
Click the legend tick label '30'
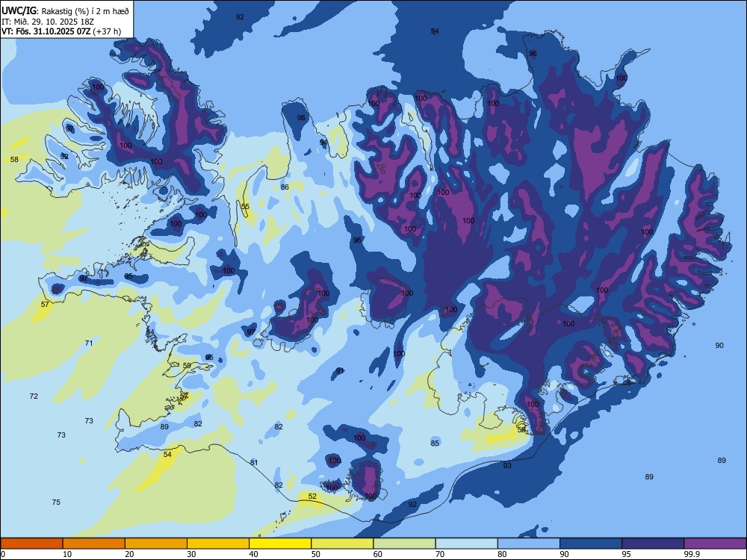tap(191, 554)
